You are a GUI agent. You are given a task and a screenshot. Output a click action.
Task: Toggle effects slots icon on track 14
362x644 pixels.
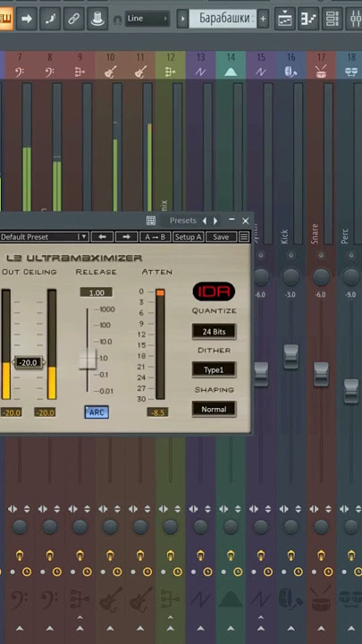[231, 555]
